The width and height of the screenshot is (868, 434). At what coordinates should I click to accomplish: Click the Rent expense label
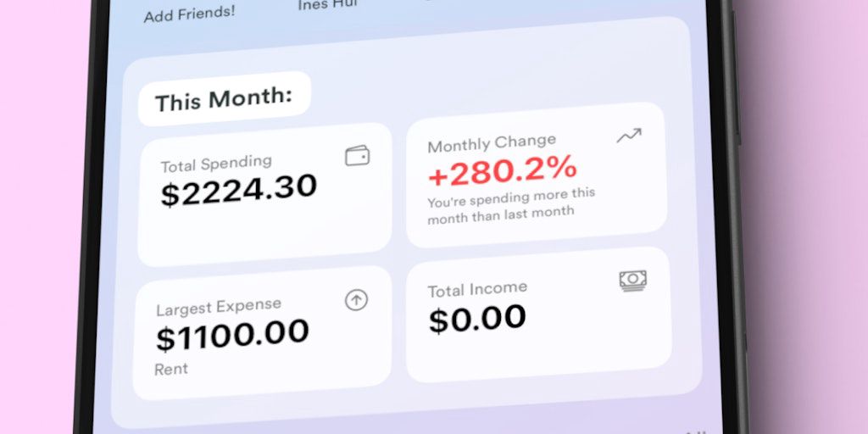click(x=171, y=370)
